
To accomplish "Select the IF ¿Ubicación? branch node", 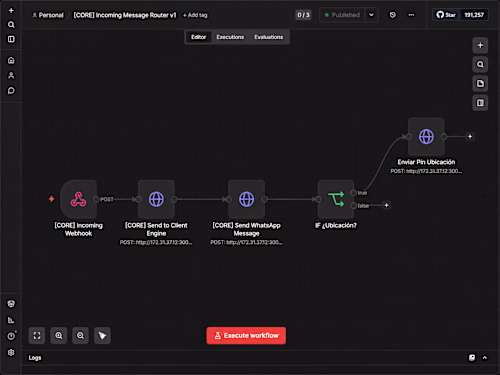I will (x=336, y=199).
